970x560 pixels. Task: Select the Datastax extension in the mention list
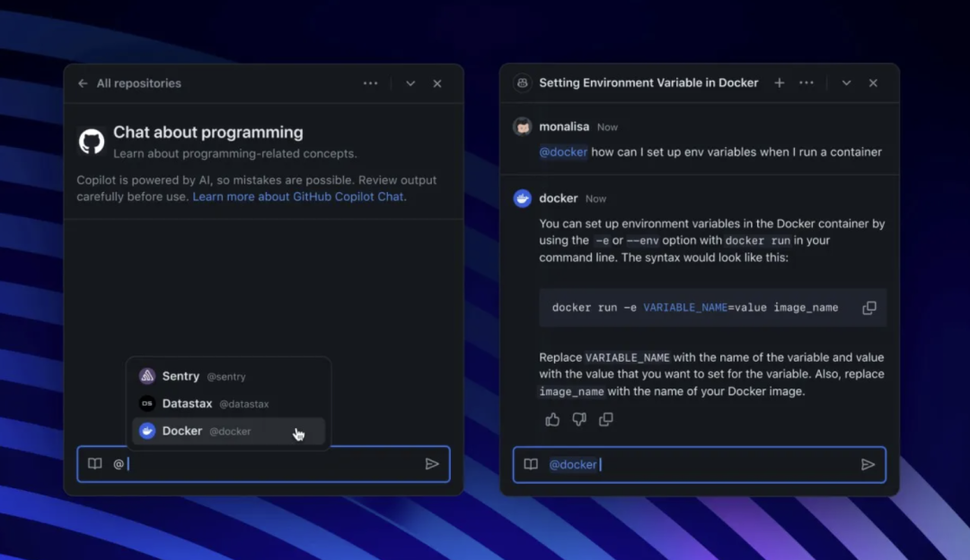pyautogui.click(x=228, y=404)
